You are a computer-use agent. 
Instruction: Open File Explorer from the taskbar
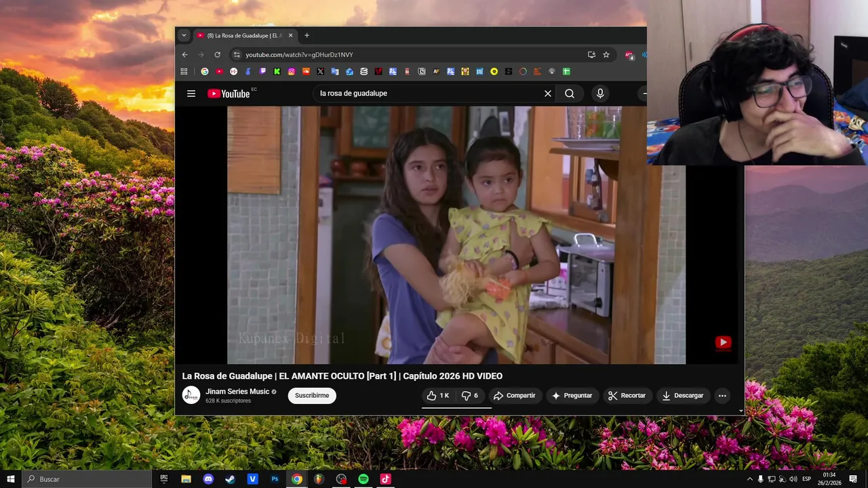186,479
